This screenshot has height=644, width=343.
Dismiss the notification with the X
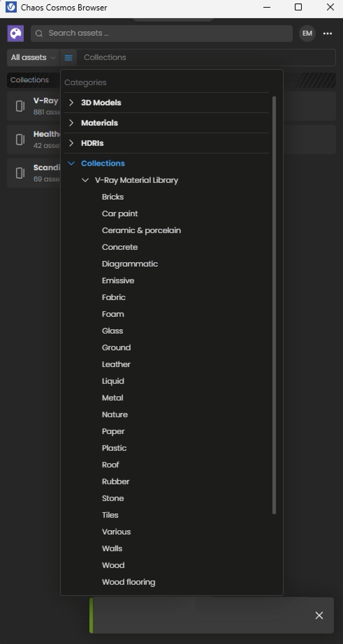pos(319,615)
